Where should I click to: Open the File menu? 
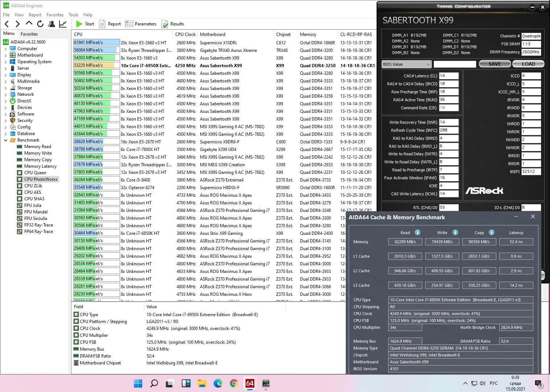point(6,15)
